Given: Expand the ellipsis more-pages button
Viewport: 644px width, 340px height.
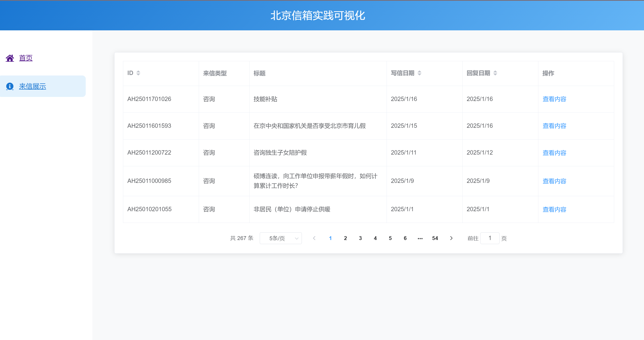Looking at the screenshot, I should pyautogui.click(x=420, y=238).
